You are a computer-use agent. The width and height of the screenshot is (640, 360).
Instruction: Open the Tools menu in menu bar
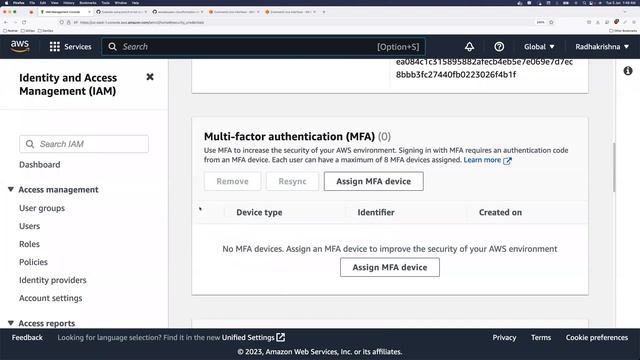pos(106,2)
